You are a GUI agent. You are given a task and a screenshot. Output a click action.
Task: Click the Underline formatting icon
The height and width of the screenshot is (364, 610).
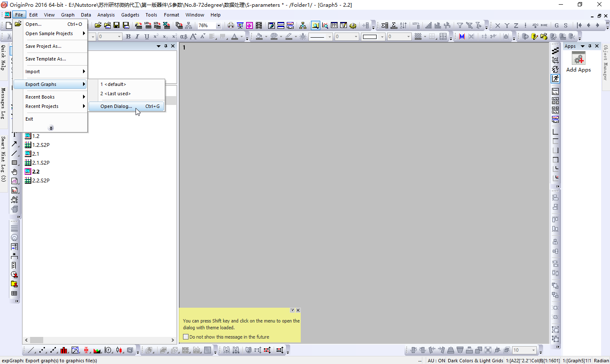click(147, 37)
